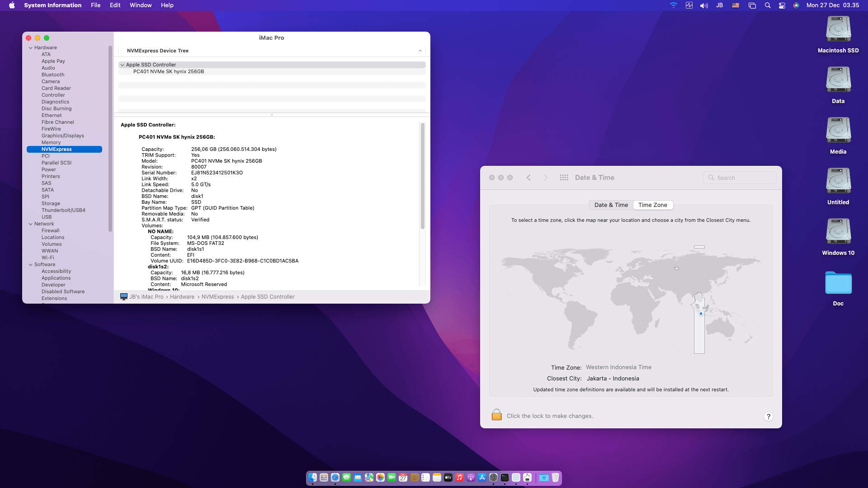Screen dimensions: 868x488
Task: Open Wi-Fi status in menu bar
Action: click(674, 5)
